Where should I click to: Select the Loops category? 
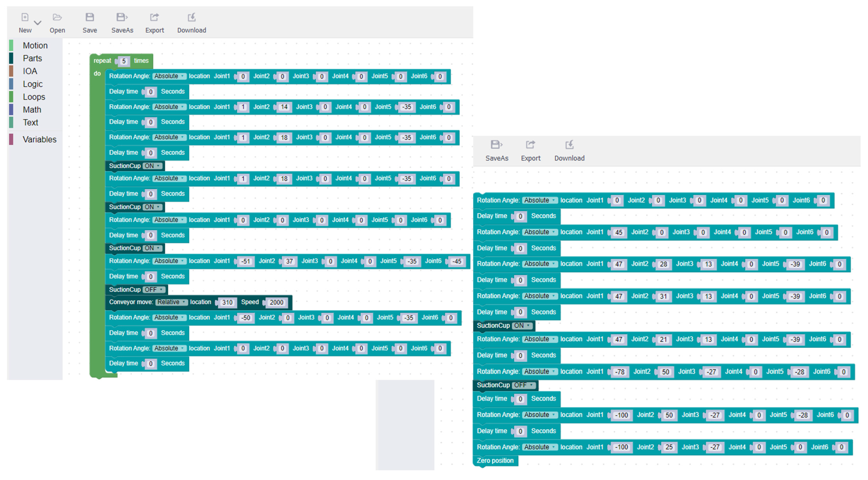(x=34, y=97)
